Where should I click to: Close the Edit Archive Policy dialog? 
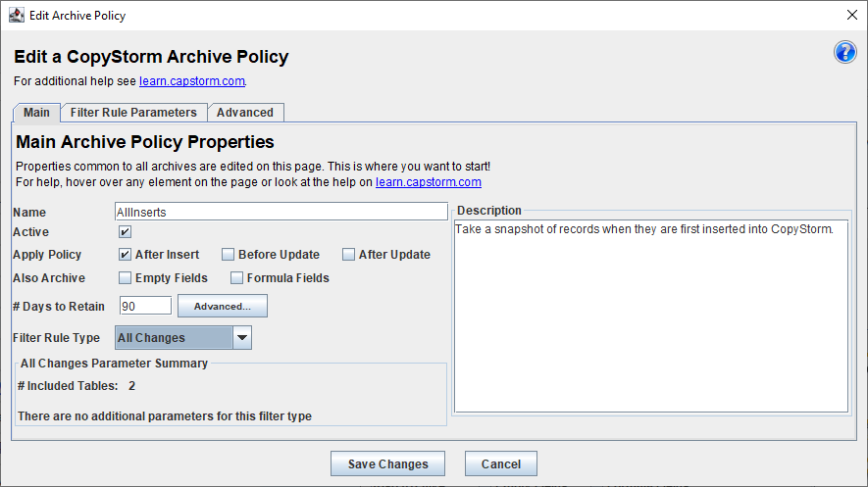tap(852, 15)
